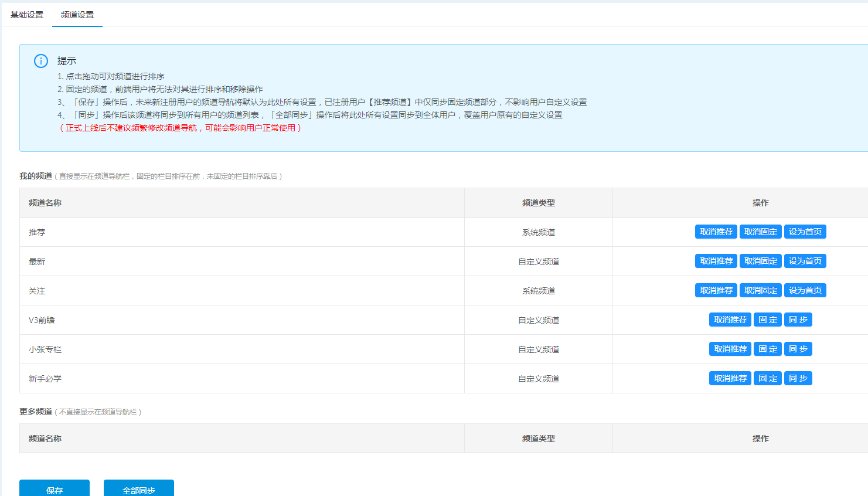Click 取消推荐 for the V3前瞻 channel

coord(730,320)
